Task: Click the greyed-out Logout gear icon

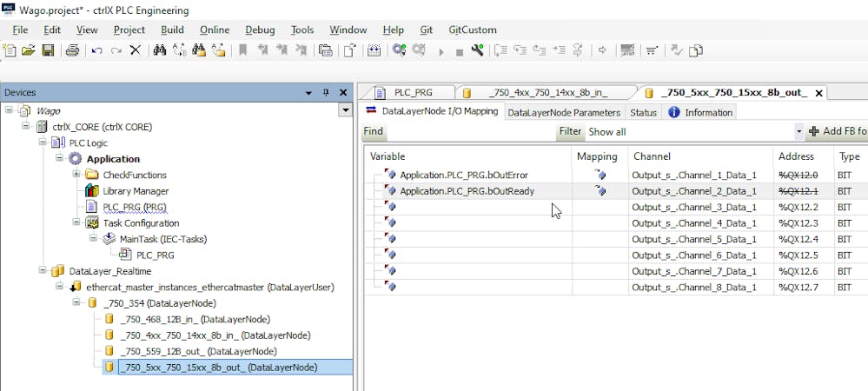Action: click(x=419, y=50)
